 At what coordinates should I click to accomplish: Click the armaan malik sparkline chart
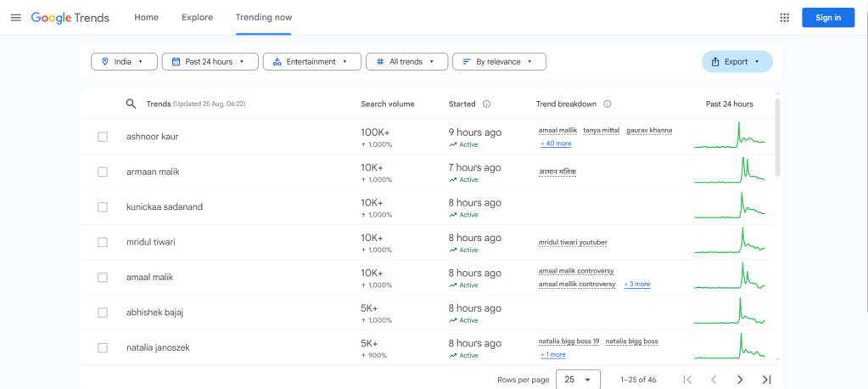pyautogui.click(x=730, y=170)
